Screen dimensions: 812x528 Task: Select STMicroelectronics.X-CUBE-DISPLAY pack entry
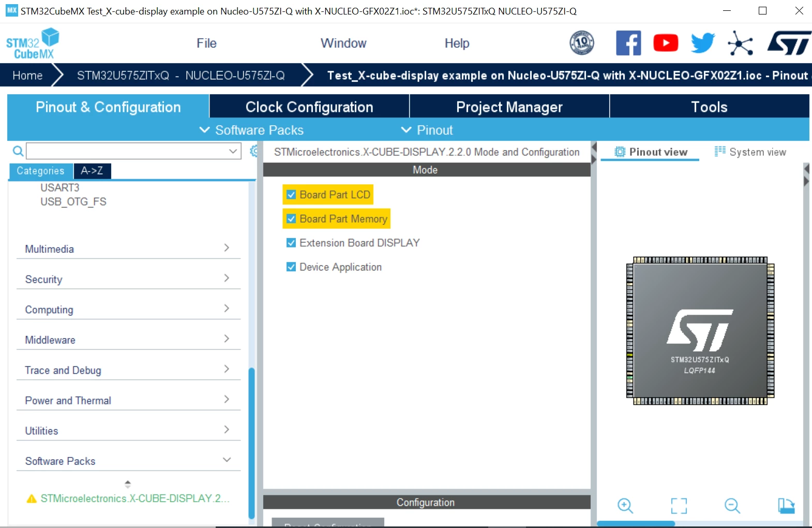coord(136,498)
